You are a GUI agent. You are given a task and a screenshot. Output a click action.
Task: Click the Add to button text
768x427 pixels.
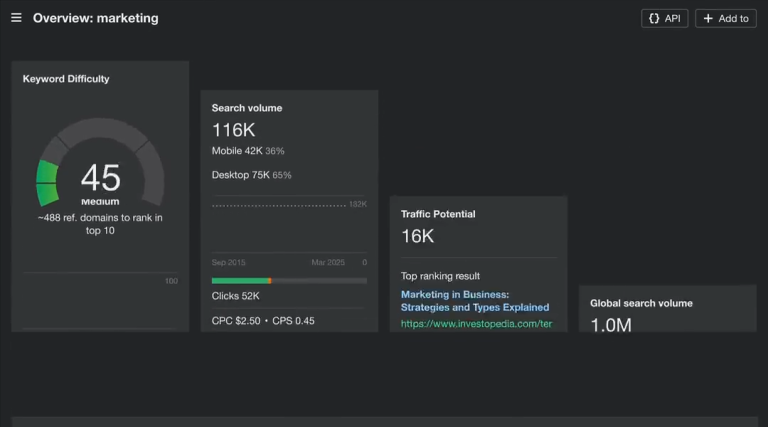(x=733, y=19)
